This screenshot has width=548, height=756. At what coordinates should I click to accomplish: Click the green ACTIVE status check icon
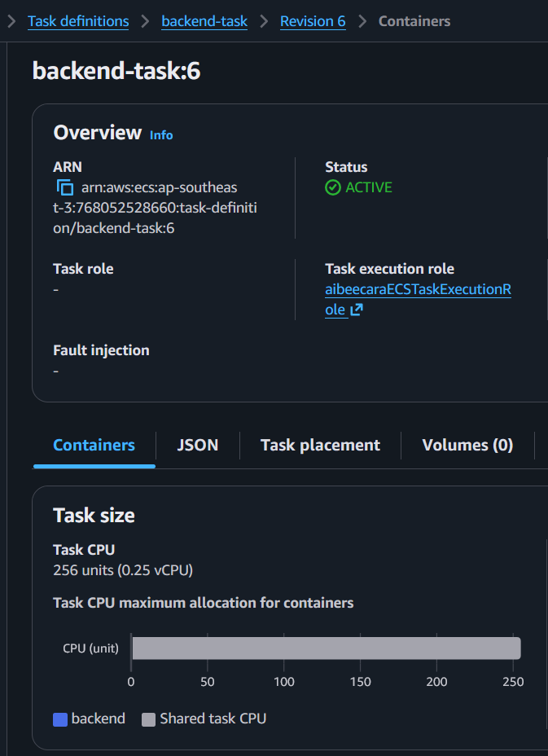pos(332,187)
